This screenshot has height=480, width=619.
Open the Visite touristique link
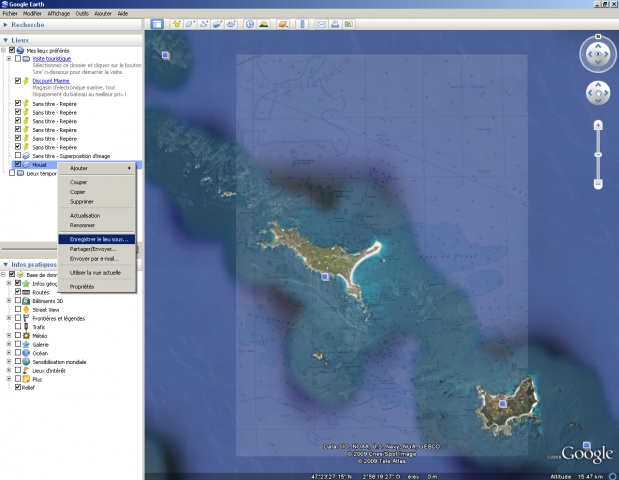(52, 58)
